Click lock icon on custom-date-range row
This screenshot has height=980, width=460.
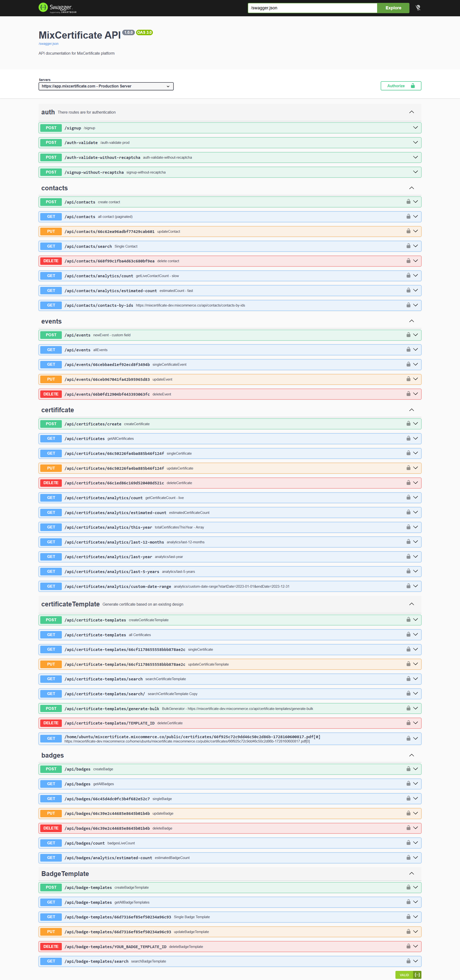coord(408,586)
